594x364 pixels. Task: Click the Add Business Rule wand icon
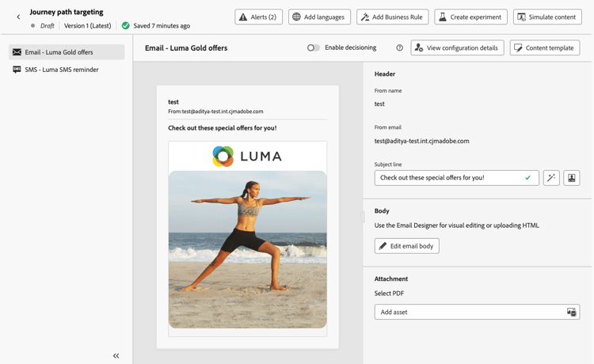[365, 17]
